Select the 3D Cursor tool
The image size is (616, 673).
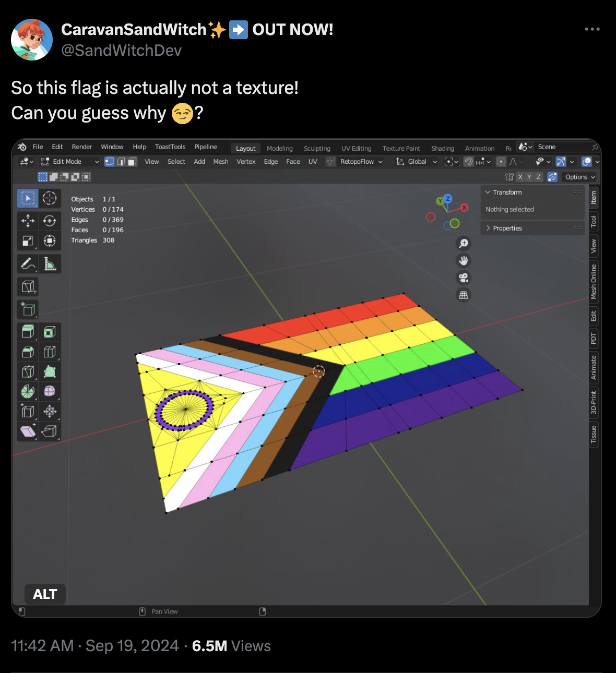[50, 198]
